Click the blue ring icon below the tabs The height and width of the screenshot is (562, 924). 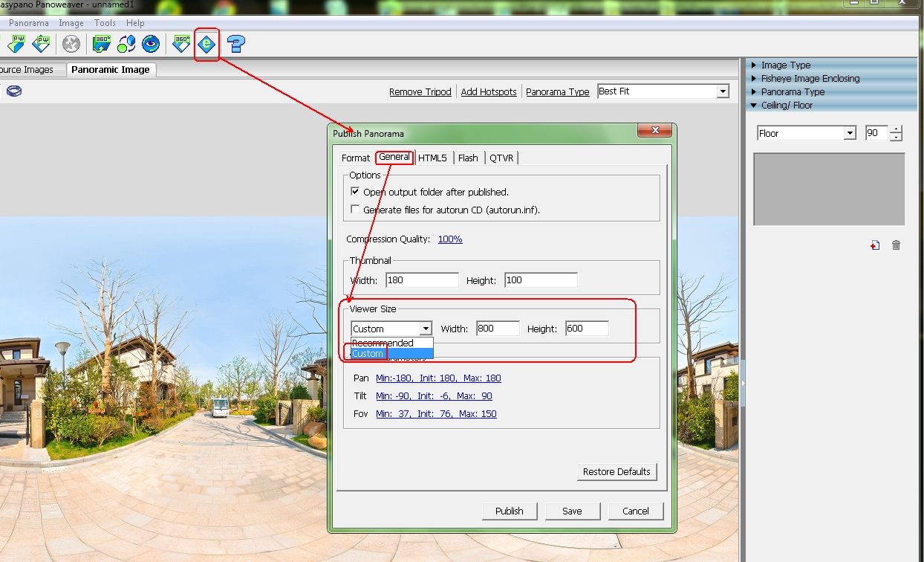click(14, 91)
